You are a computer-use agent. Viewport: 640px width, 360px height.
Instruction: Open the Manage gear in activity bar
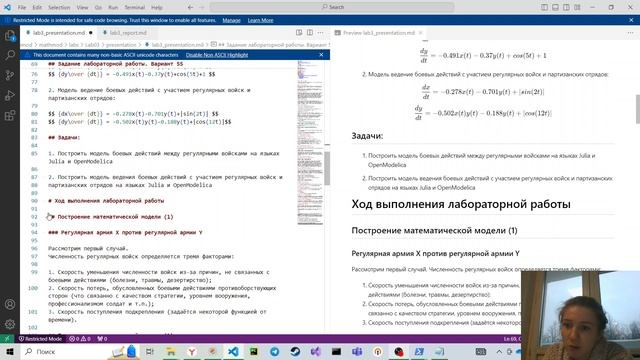pos(10,324)
